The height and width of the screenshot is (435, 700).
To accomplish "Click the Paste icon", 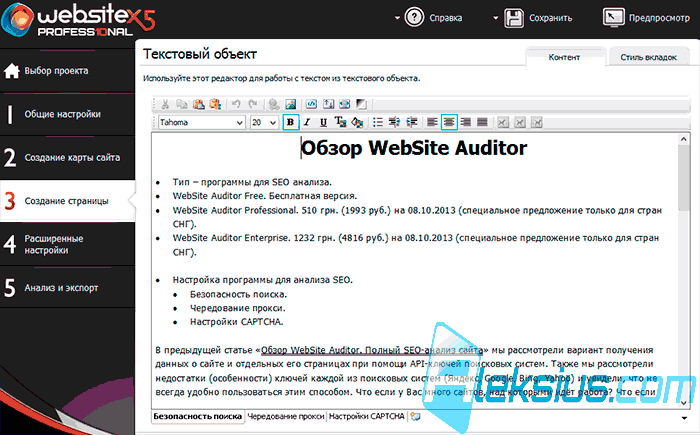I will coord(199,105).
